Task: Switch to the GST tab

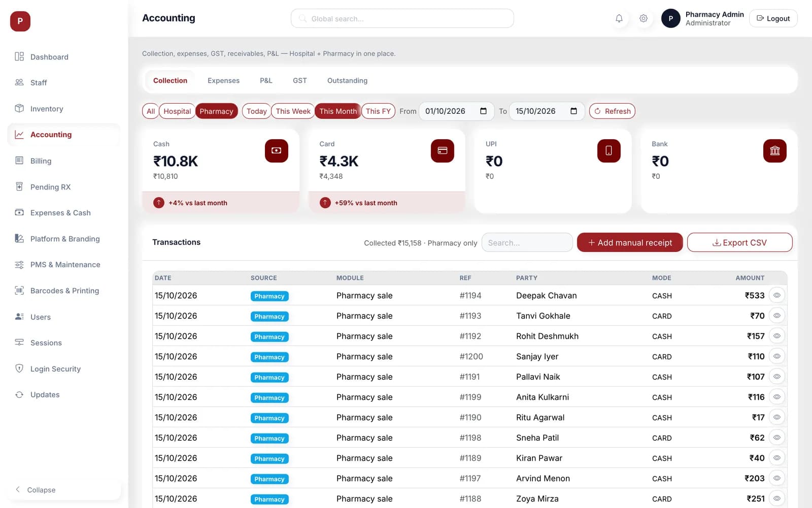Action: [x=299, y=80]
